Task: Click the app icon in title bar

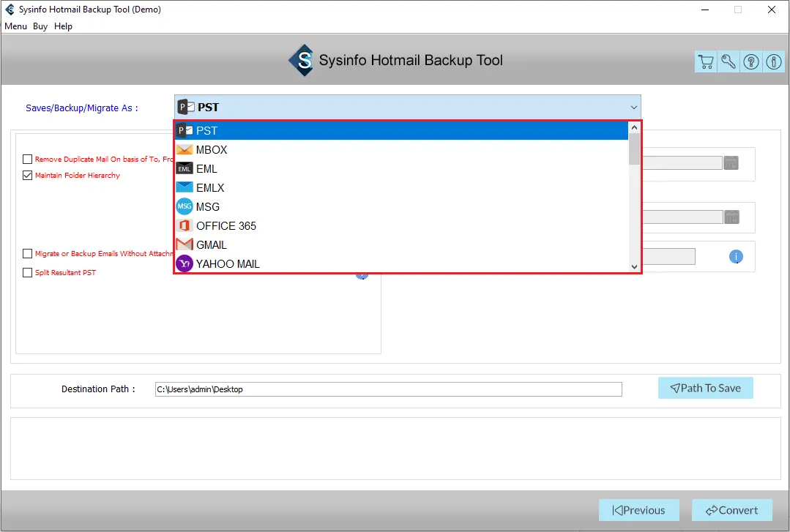Action: click(10, 9)
